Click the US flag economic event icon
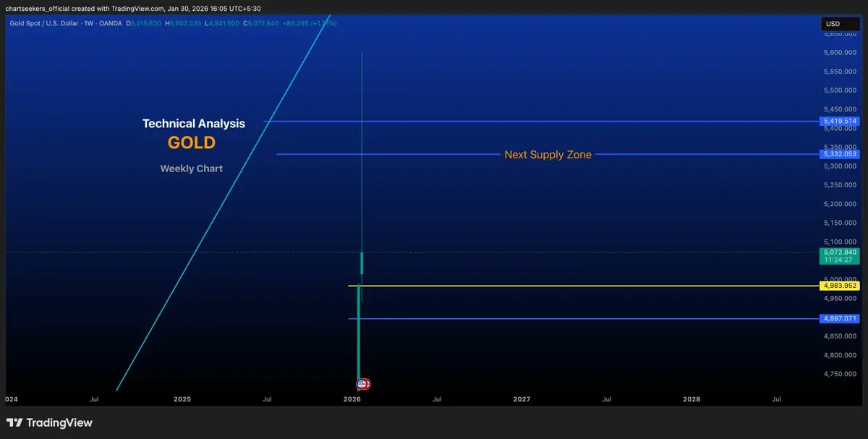Screen dimensions: 868x439 364,384
